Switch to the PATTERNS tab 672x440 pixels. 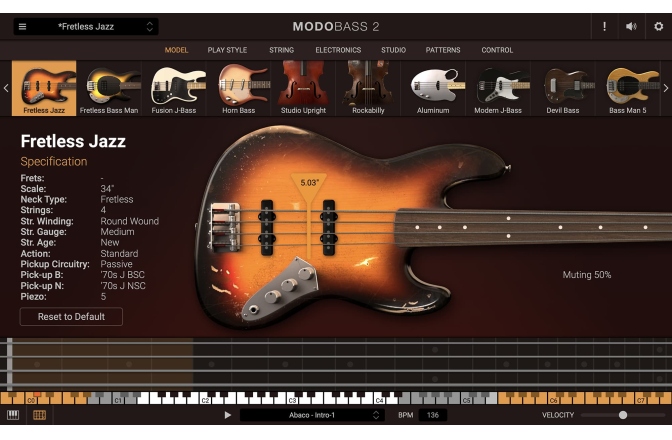443,50
